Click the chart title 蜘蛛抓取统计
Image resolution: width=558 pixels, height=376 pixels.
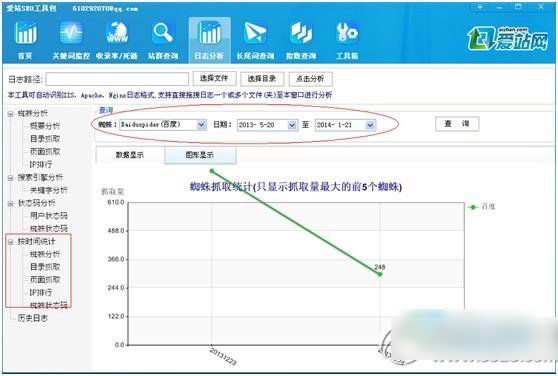tap(296, 186)
